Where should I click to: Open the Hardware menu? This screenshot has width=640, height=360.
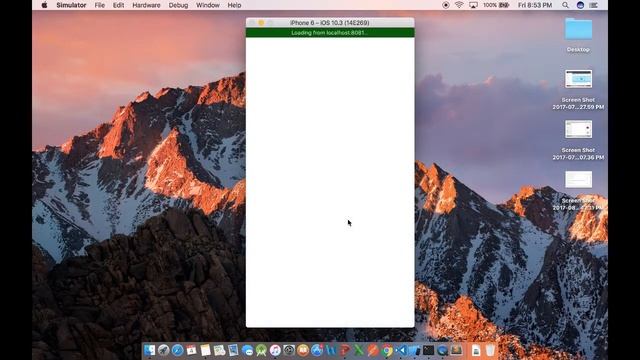pos(146,5)
